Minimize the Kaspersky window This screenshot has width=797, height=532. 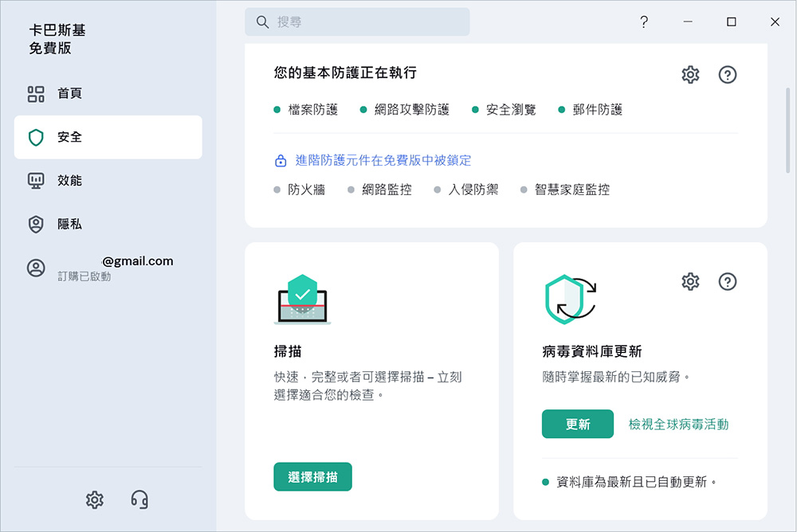coord(688,22)
